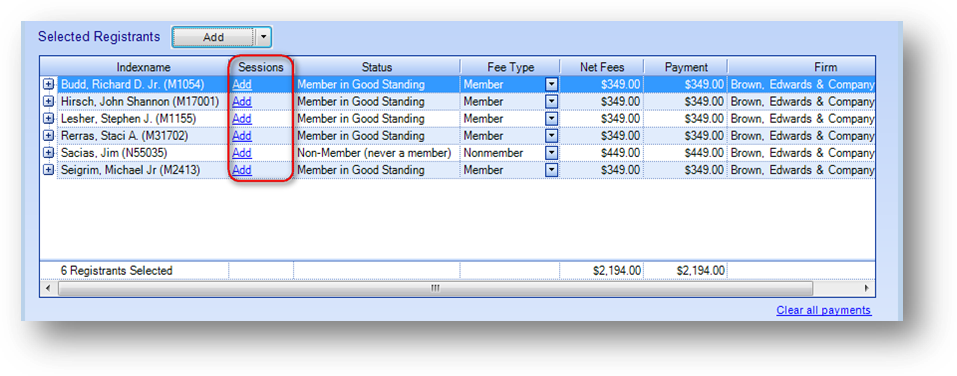This screenshot has height=376, width=957.
Task: Click the Clear all payments link
Action: click(824, 310)
